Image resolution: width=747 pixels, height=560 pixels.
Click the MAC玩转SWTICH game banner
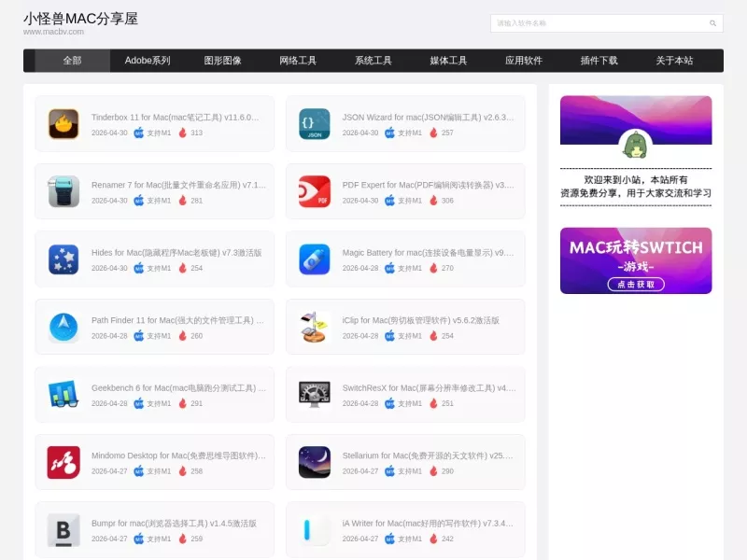click(x=636, y=260)
